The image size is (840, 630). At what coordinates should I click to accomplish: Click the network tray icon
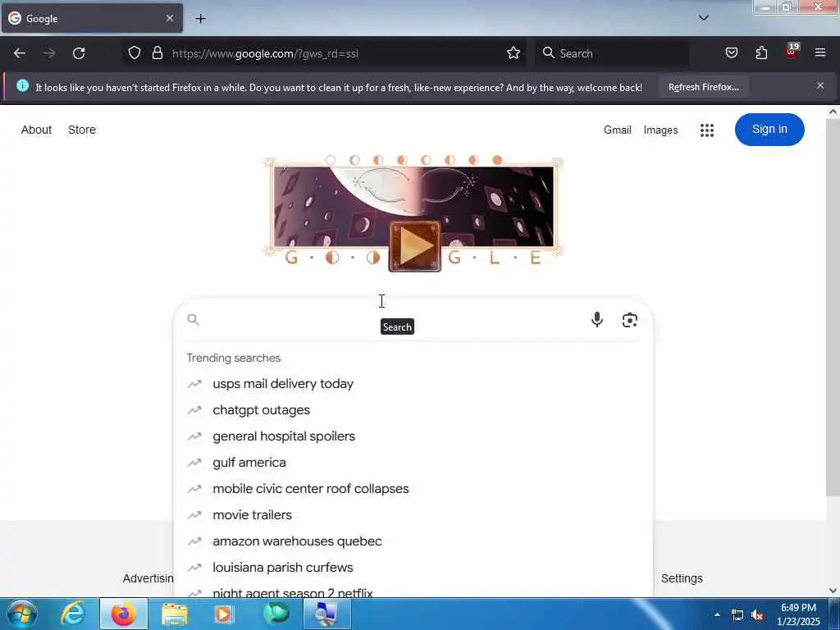pyautogui.click(x=737, y=615)
